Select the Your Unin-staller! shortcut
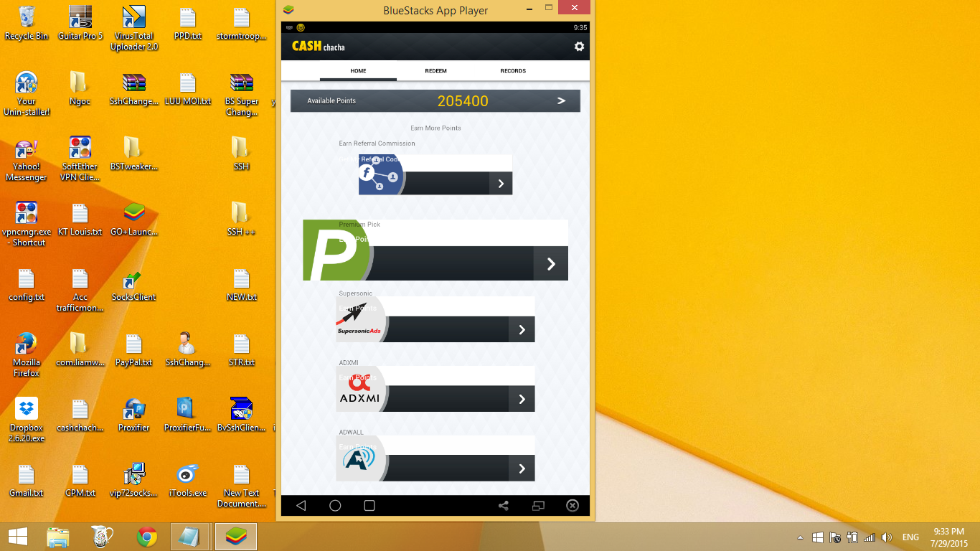This screenshot has width=980, height=551. click(x=27, y=93)
